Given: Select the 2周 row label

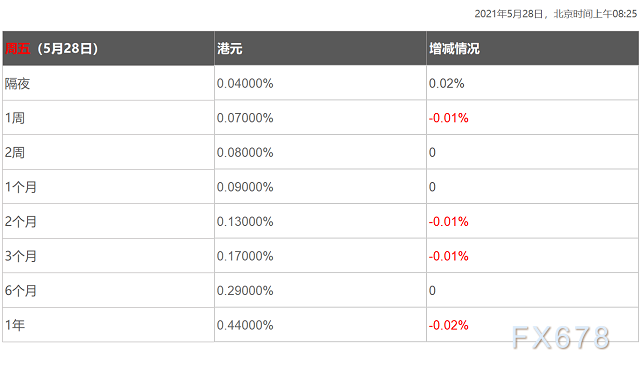Looking at the screenshot, I should click(x=15, y=153).
